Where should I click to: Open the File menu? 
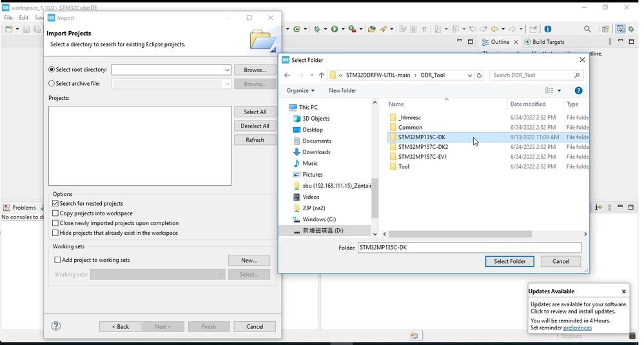click(8, 17)
